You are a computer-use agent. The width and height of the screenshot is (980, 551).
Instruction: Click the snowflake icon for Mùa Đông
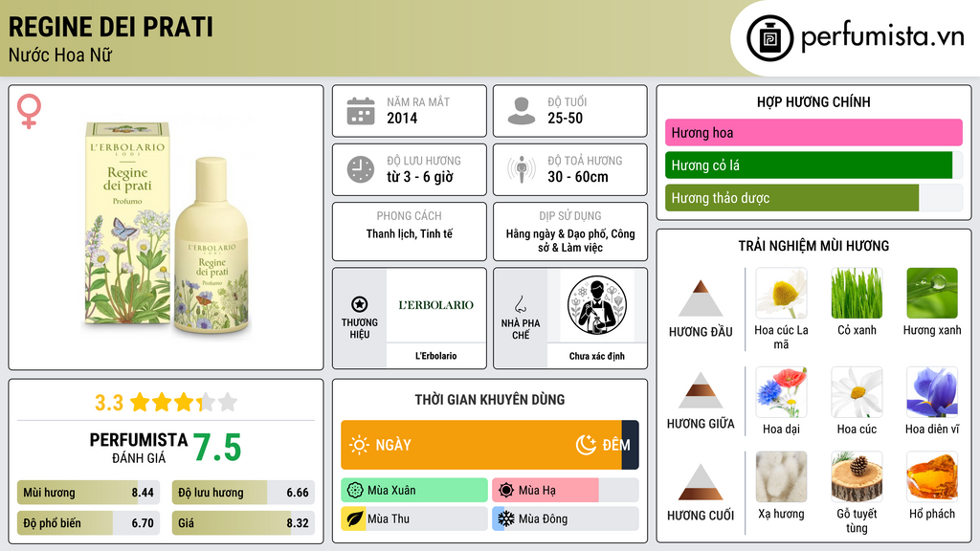coord(506,519)
